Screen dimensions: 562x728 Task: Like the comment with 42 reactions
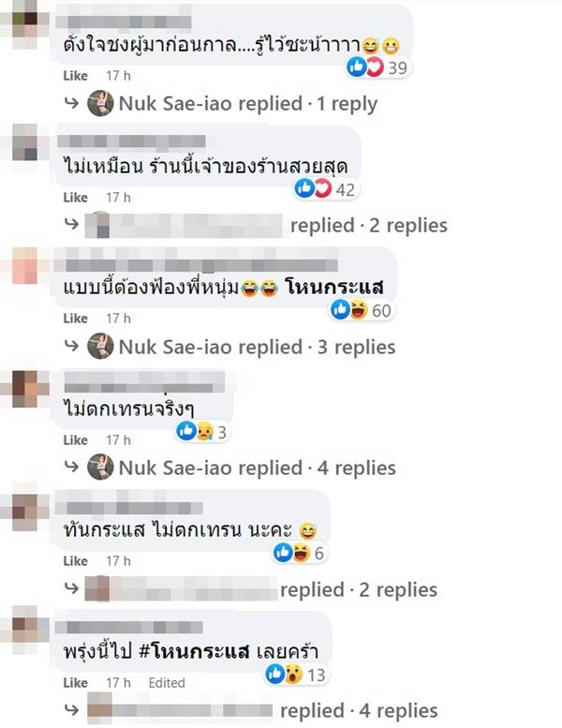coord(75,198)
